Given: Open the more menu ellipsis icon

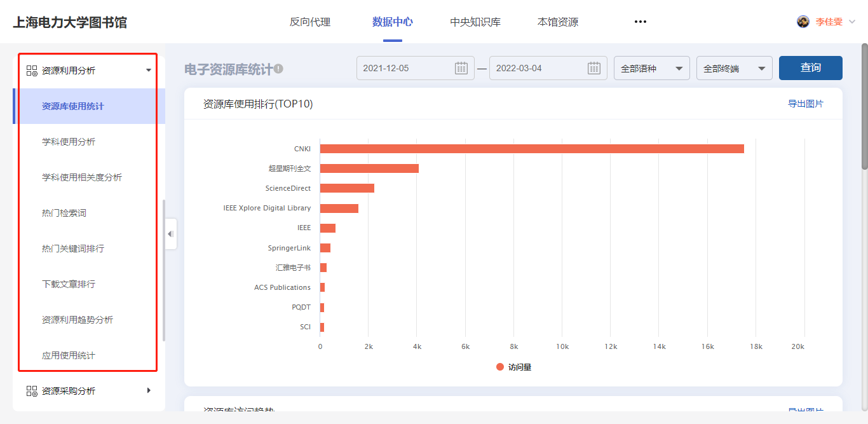Looking at the screenshot, I should tap(640, 22).
